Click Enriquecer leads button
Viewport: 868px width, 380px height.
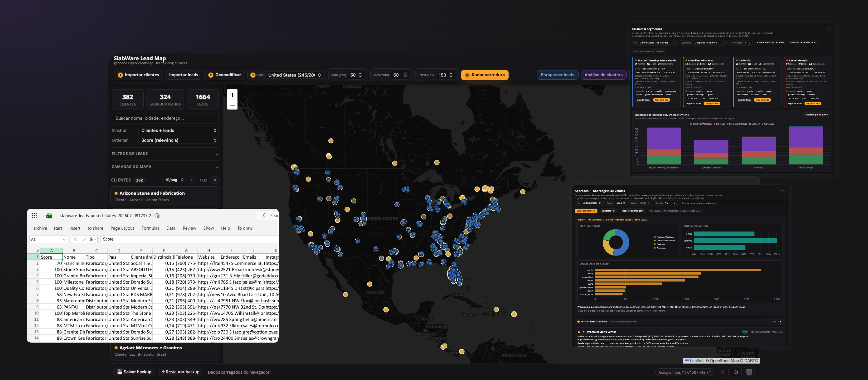(557, 75)
